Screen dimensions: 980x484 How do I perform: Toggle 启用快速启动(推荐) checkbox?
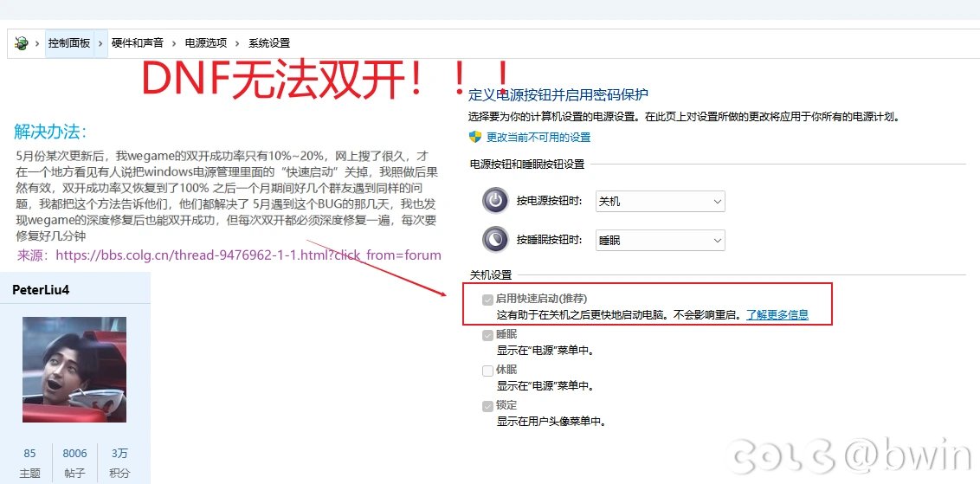tap(487, 299)
